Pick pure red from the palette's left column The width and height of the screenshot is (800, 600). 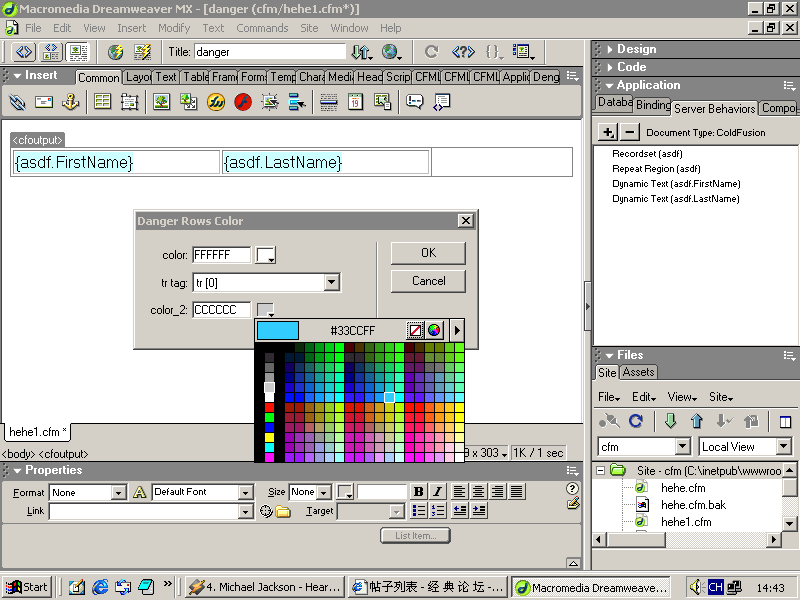(269, 407)
